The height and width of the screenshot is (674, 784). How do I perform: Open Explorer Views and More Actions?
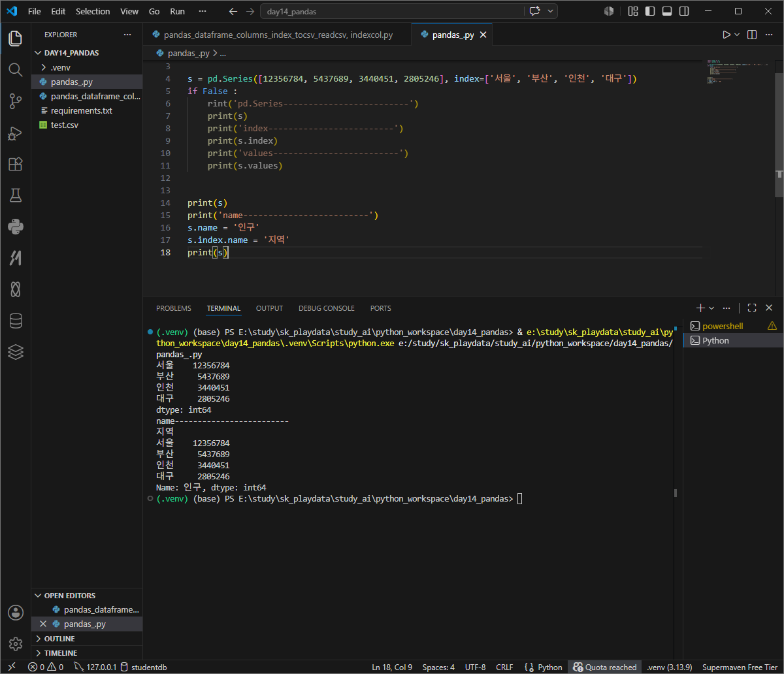coord(127,35)
